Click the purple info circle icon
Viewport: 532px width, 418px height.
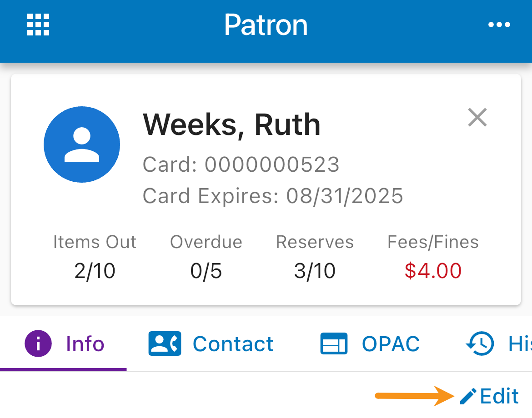[38, 344]
